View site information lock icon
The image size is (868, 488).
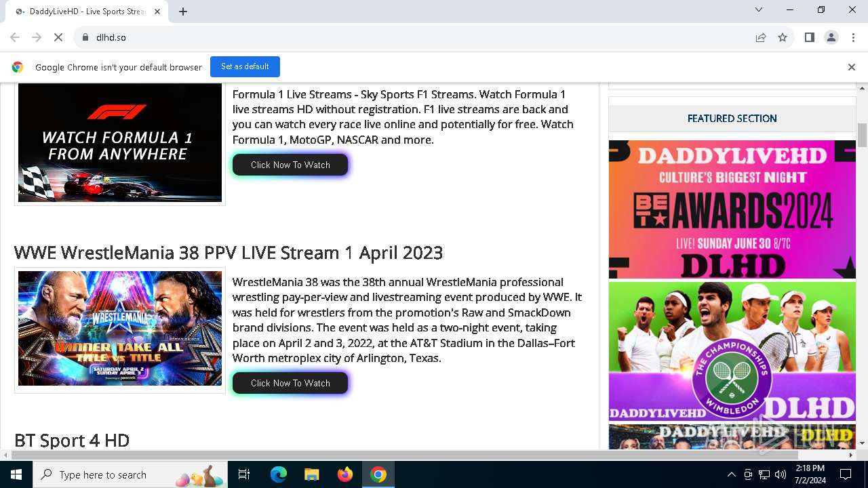click(x=85, y=37)
